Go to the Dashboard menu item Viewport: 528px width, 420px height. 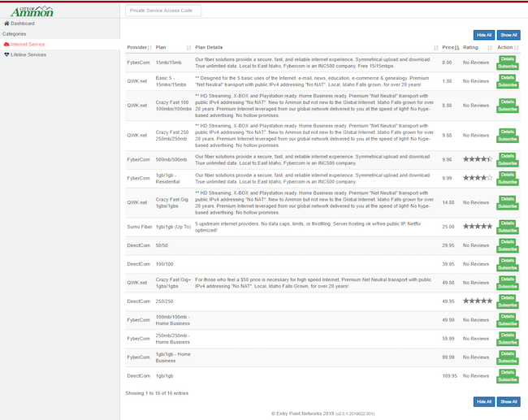(x=23, y=24)
